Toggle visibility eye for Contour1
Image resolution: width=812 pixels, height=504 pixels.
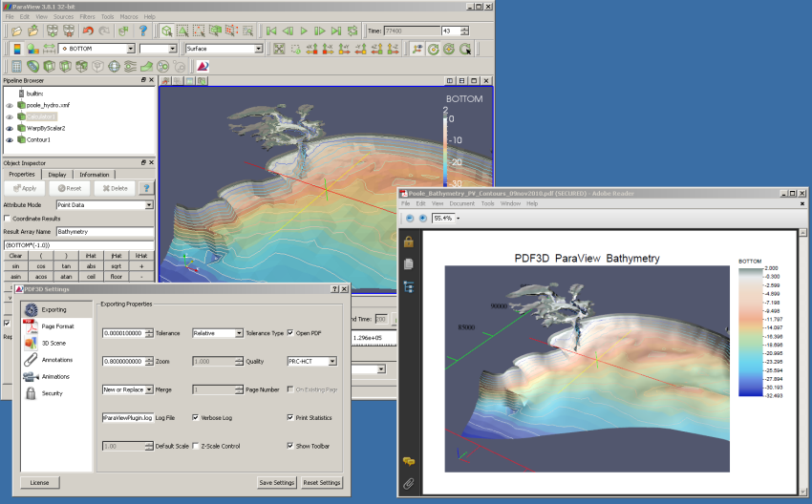click(x=10, y=139)
